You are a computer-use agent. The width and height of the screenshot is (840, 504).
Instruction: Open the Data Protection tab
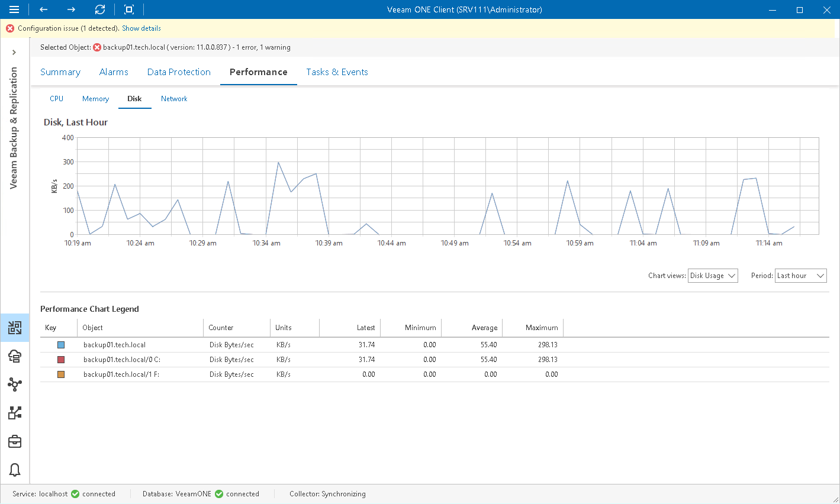click(179, 72)
